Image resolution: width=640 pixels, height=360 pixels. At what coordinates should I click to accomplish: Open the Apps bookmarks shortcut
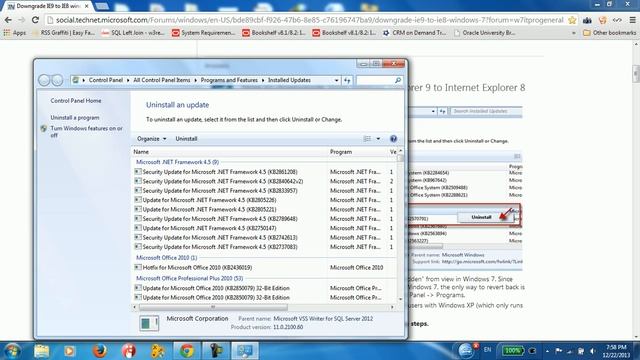coord(14,33)
